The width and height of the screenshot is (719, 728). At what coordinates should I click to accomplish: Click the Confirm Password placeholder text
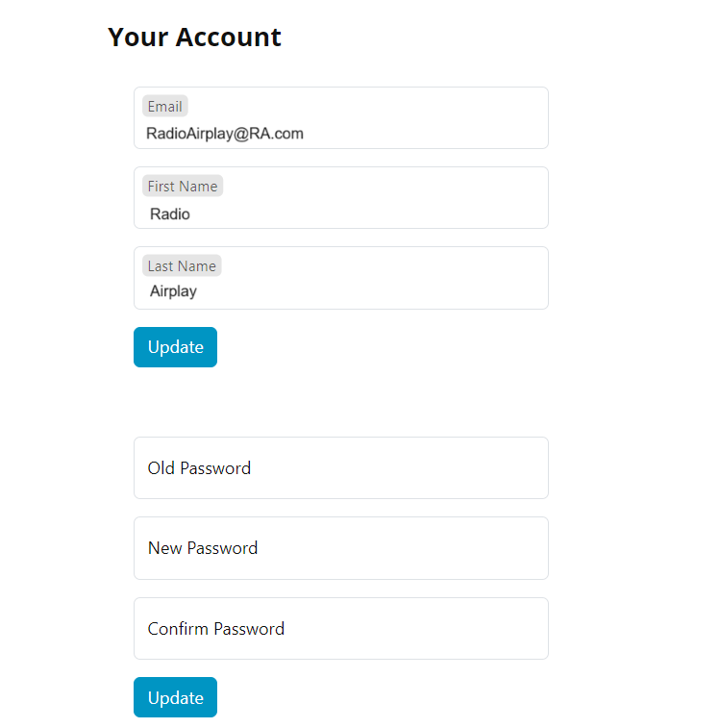tap(216, 629)
